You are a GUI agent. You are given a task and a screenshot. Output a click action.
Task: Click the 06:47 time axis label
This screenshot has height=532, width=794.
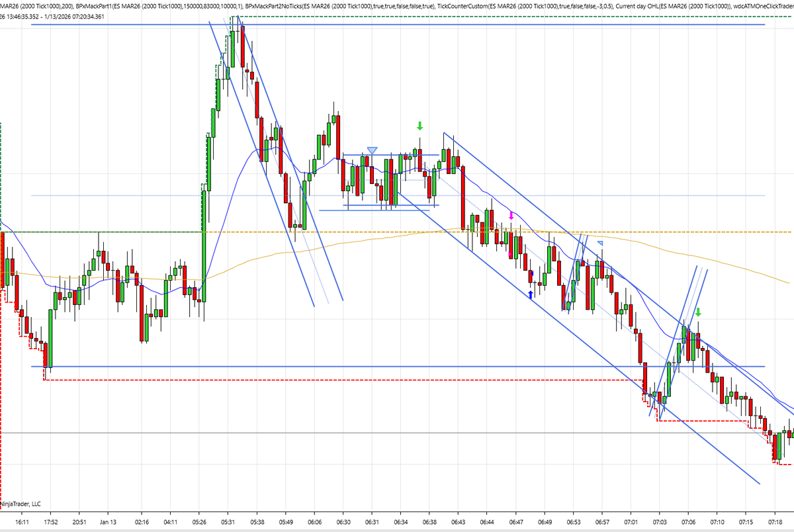[x=515, y=522]
